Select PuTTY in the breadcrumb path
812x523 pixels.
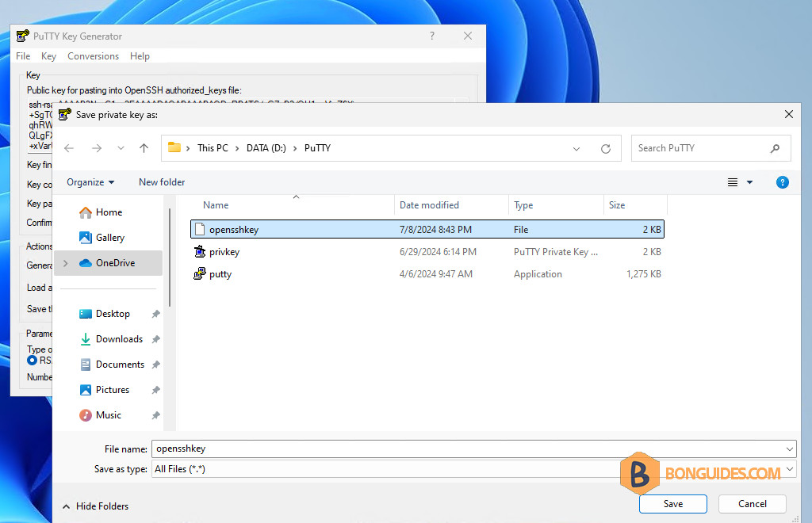pyautogui.click(x=317, y=148)
